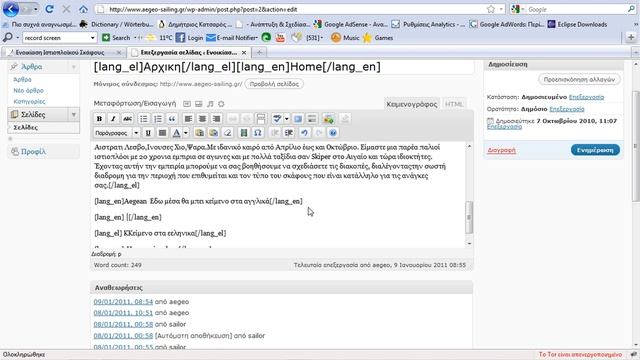Apply the text color A button
The image size is (640, 360).
[176, 133]
